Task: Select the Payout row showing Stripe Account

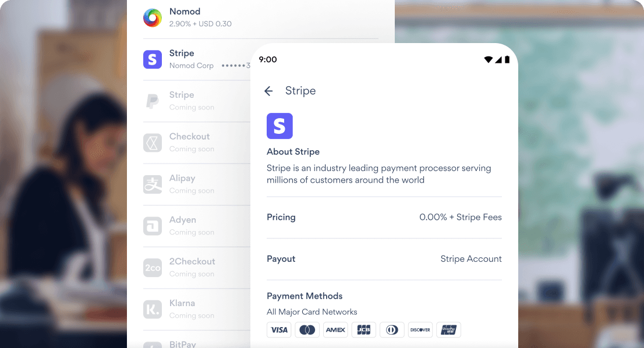Action: point(384,259)
